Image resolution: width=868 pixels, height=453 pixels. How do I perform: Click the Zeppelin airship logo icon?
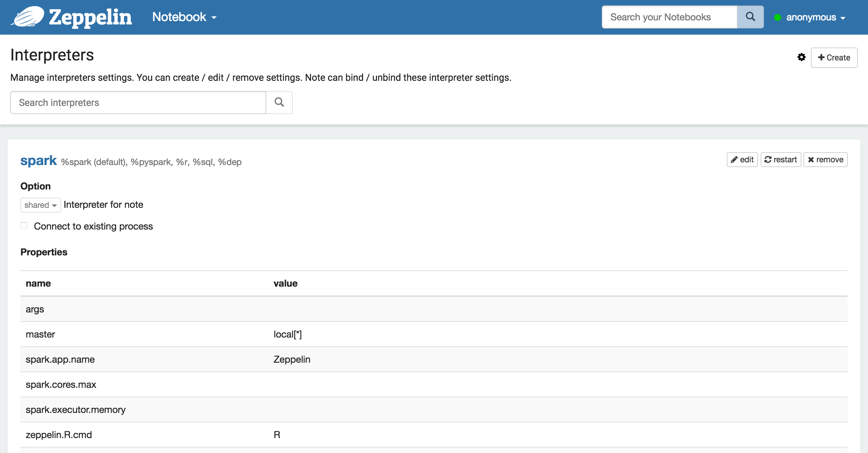coord(28,17)
